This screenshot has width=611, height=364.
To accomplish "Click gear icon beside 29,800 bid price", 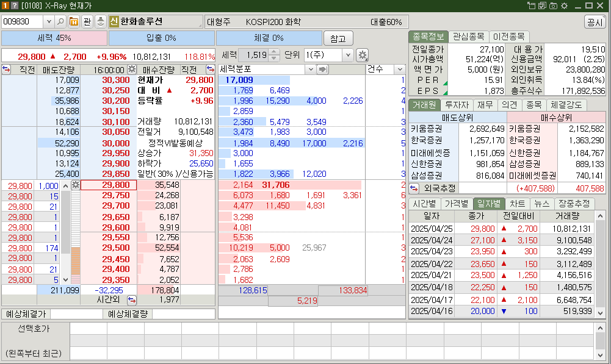I will tap(76, 185).
